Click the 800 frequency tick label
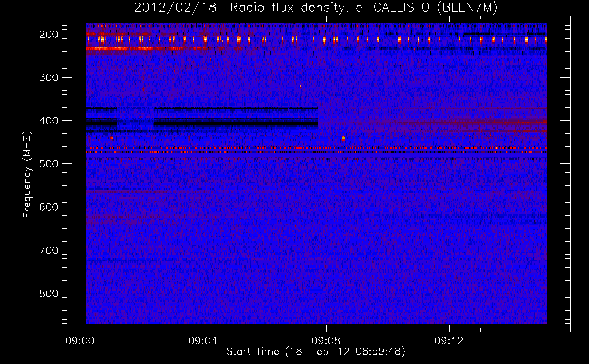 click(x=49, y=293)
